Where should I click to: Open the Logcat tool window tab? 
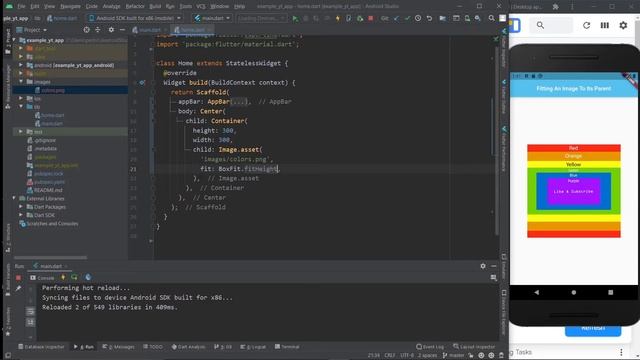click(253, 347)
